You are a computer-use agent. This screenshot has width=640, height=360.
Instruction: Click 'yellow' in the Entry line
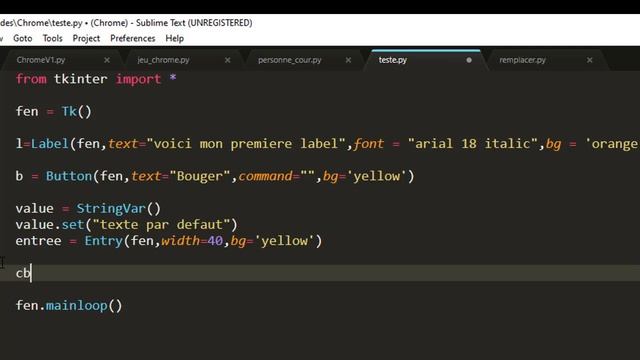(x=284, y=241)
